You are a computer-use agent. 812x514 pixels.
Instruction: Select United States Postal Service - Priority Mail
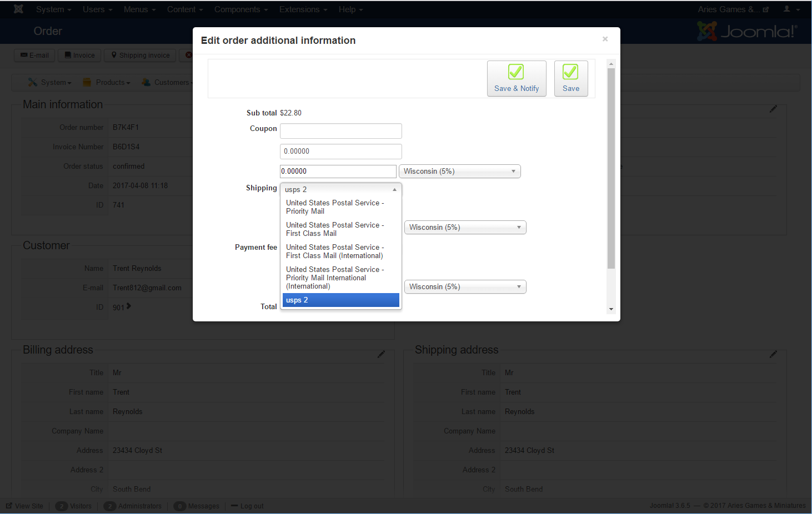coord(341,207)
